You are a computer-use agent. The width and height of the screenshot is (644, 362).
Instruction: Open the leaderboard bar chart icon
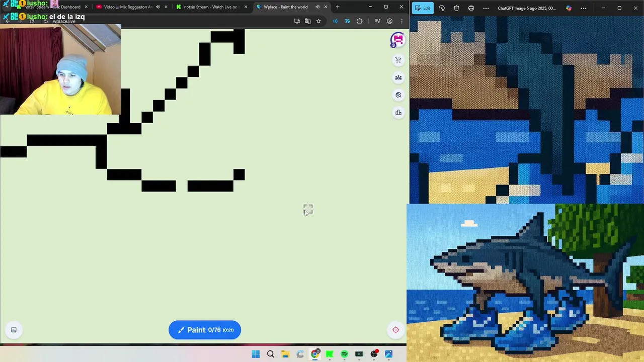click(x=398, y=113)
